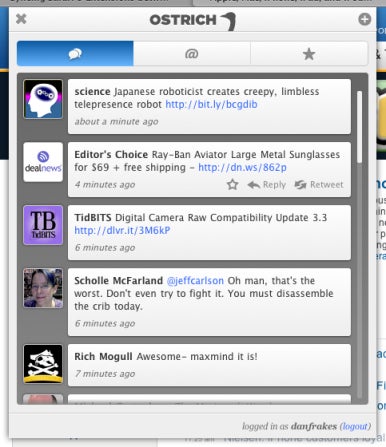Click the 'Rich Mogull' username
The image size is (386, 447).
(103, 357)
